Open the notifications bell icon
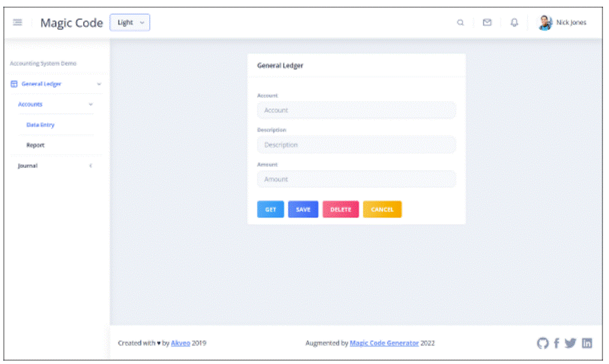This screenshot has height=364, width=609. point(514,23)
